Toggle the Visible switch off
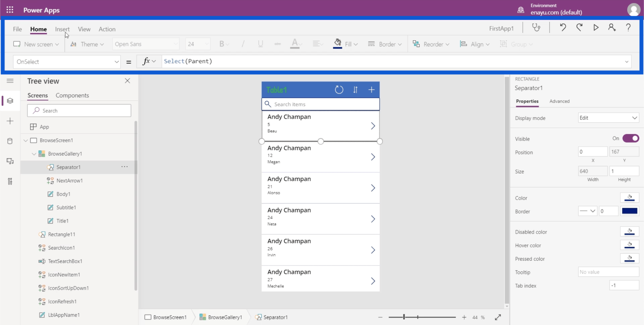644x325 pixels. coord(630,138)
